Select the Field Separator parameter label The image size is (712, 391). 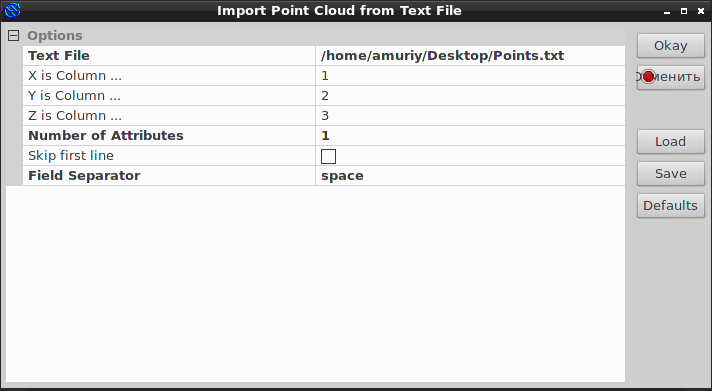tap(84, 176)
